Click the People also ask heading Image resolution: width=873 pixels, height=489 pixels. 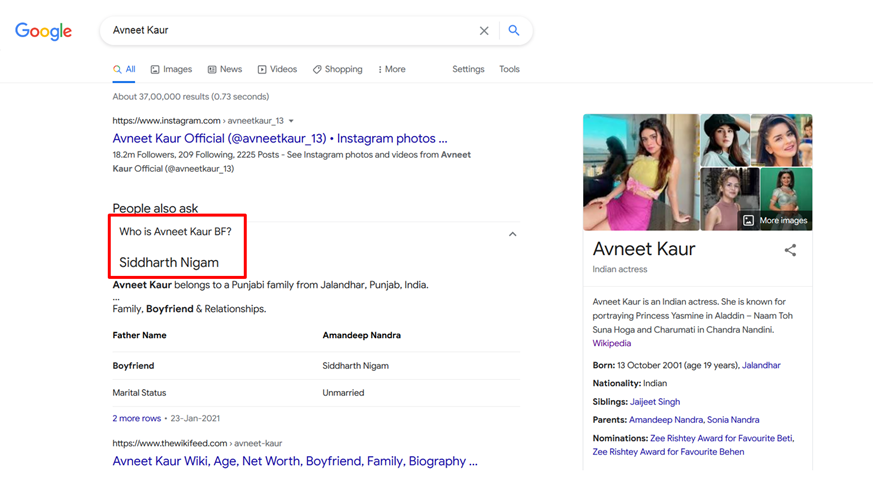[x=155, y=208]
